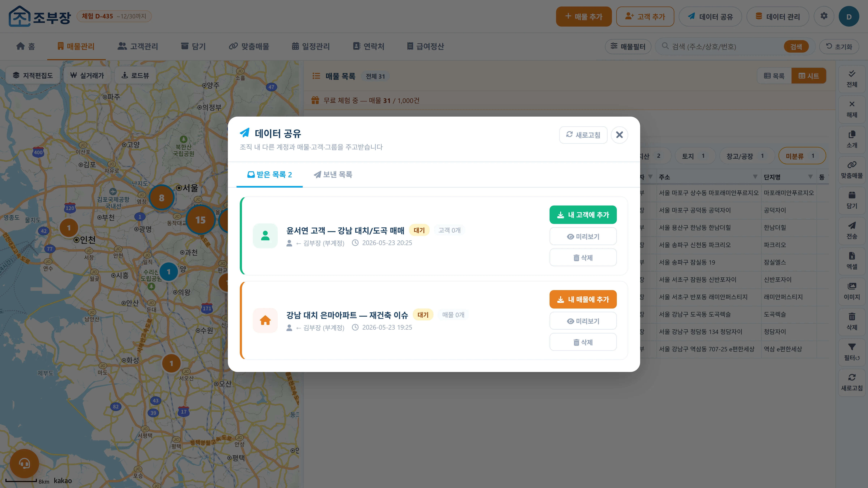Open the 단지명 column filter dropdown
868x488 pixels.
click(x=810, y=177)
